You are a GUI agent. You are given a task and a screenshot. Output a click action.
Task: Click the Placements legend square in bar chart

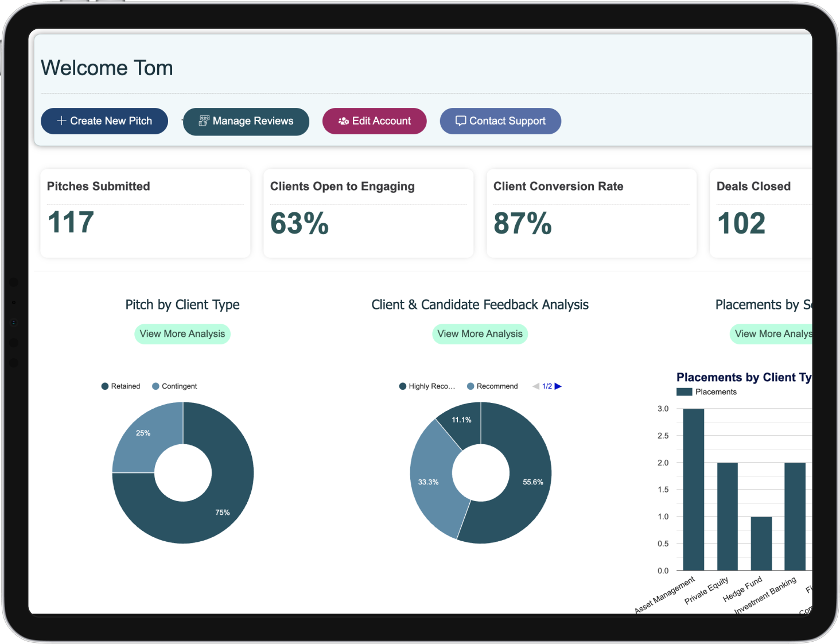tap(684, 391)
